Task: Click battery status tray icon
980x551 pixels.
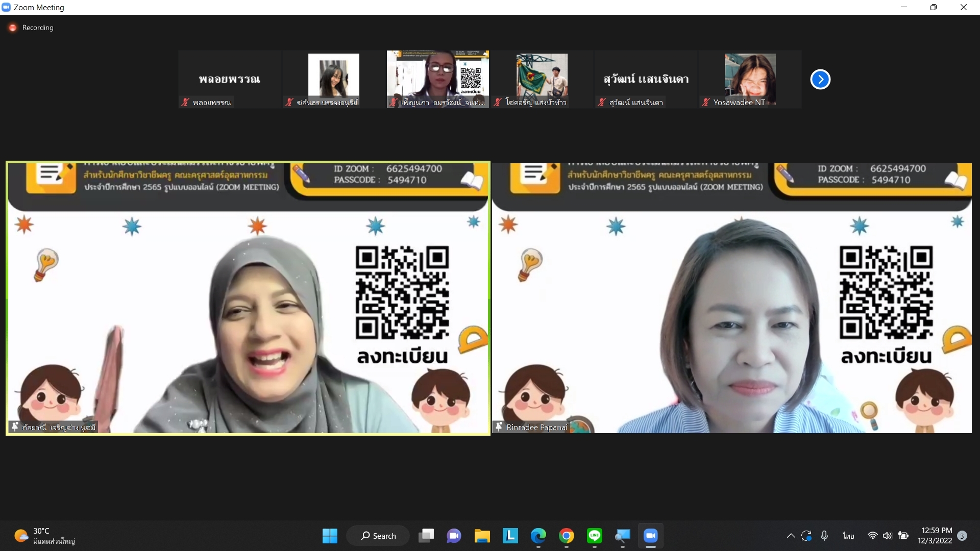Action: [903, 536]
